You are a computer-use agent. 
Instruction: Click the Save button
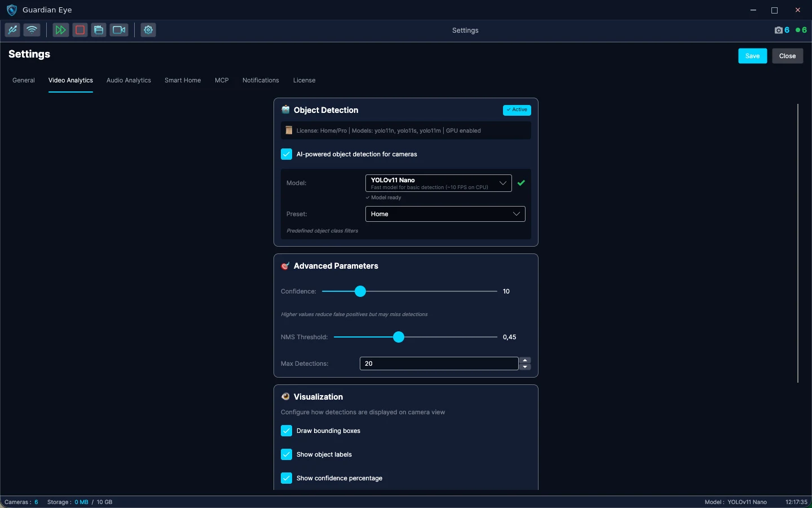point(753,56)
